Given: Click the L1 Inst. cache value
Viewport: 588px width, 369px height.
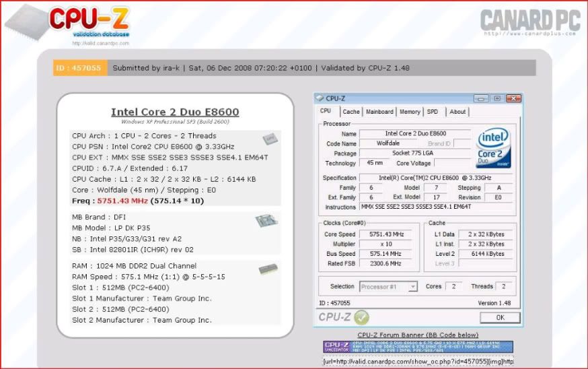Looking at the screenshot, I should click(486, 244).
